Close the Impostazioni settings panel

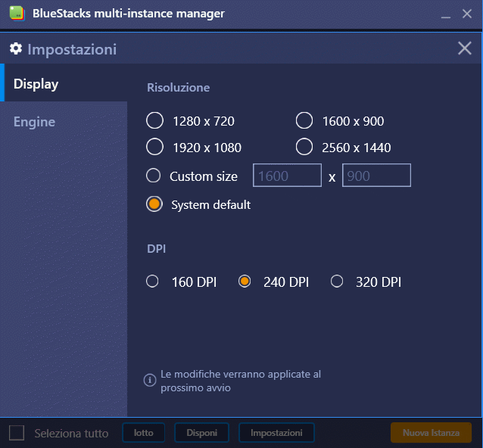point(465,48)
